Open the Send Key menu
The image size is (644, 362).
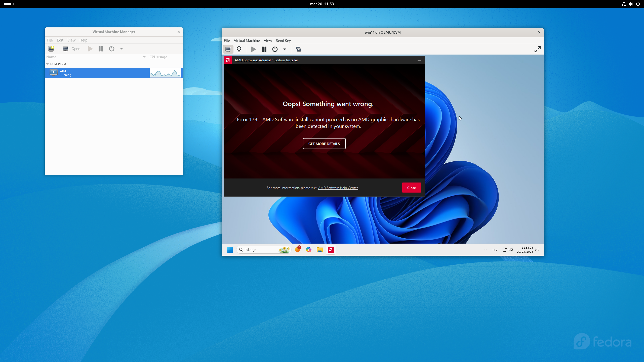[x=283, y=40]
